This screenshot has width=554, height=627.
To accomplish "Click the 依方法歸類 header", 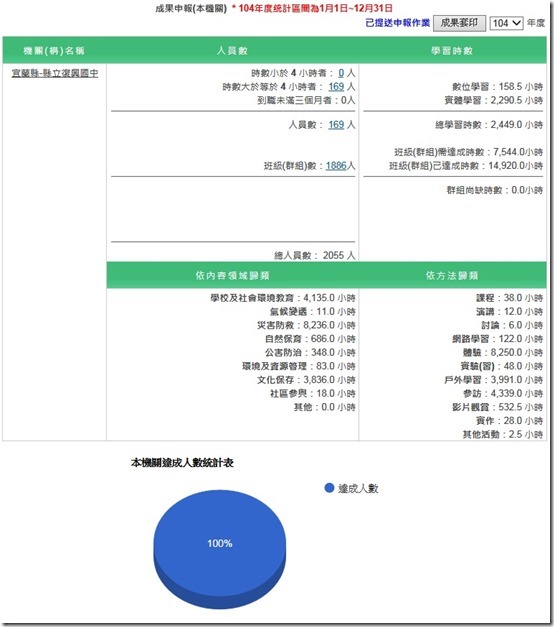I will [452, 276].
